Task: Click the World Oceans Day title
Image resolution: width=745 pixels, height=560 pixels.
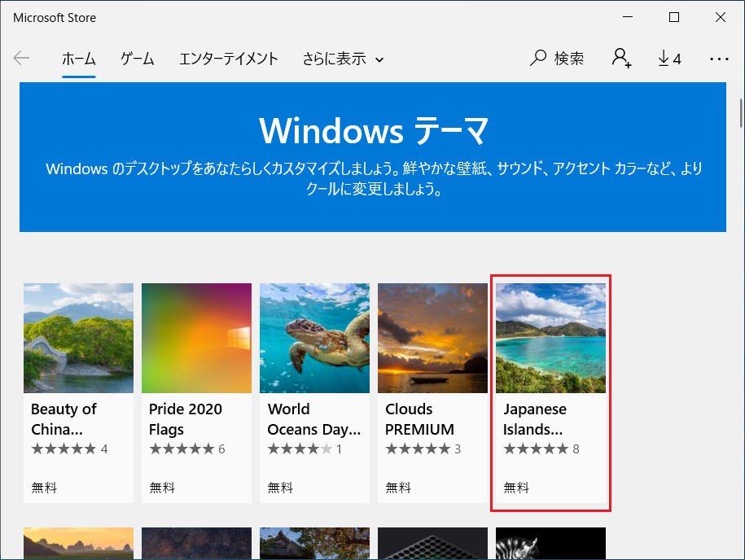Action: pos(314,419)
